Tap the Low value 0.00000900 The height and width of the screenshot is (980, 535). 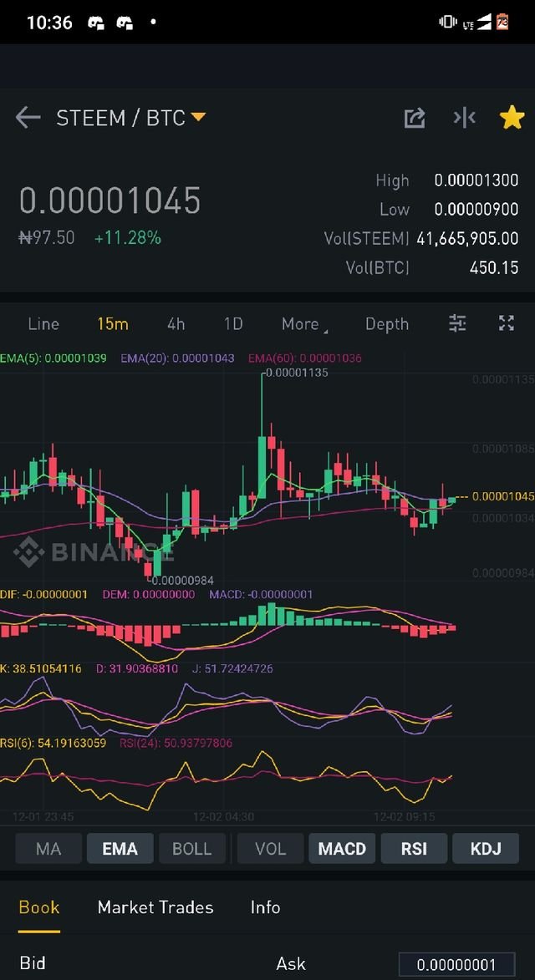(476, 209)
